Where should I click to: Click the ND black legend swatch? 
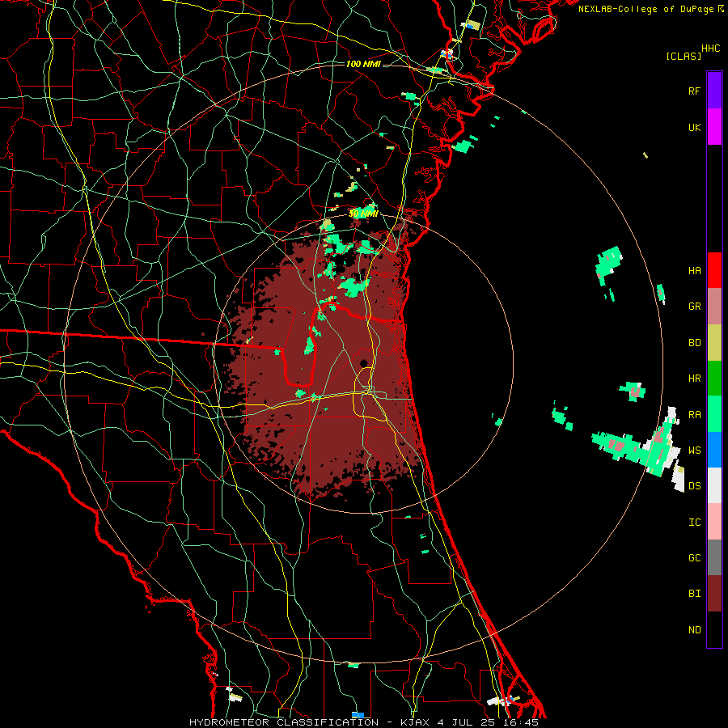pyautogui.click(x=714, y=629)
